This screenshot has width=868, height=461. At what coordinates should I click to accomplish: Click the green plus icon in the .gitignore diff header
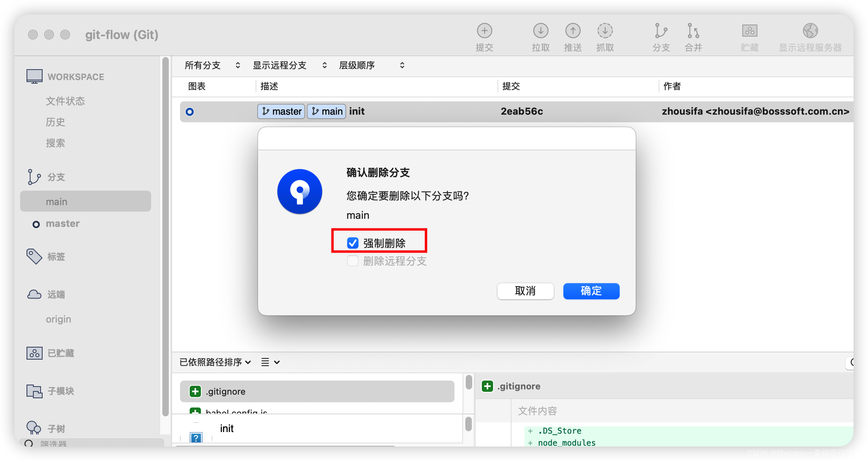487,386
